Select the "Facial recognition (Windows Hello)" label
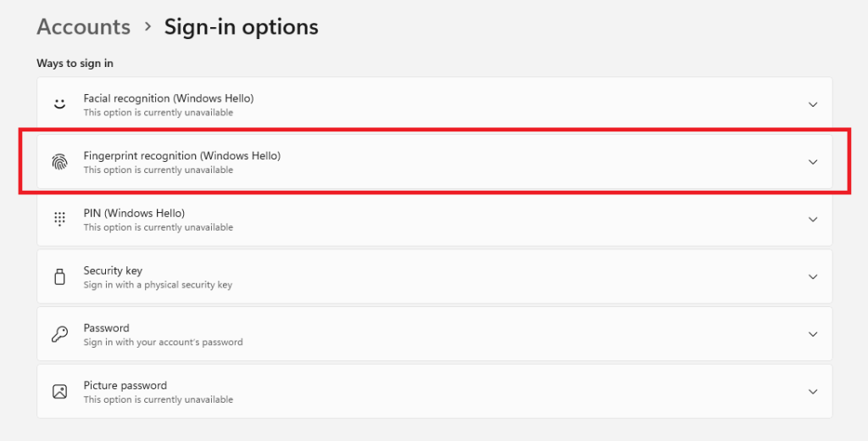The width and height of the screenshot is (868, 441). (168, 98)
